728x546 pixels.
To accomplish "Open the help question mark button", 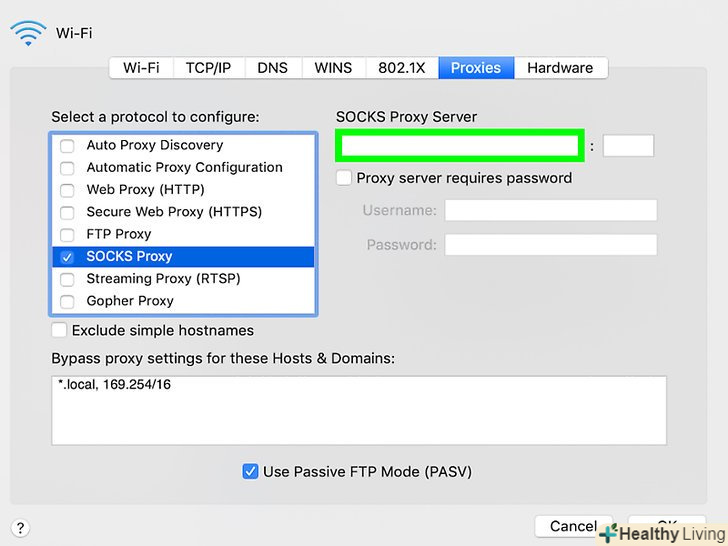I will tap(20, 528).
